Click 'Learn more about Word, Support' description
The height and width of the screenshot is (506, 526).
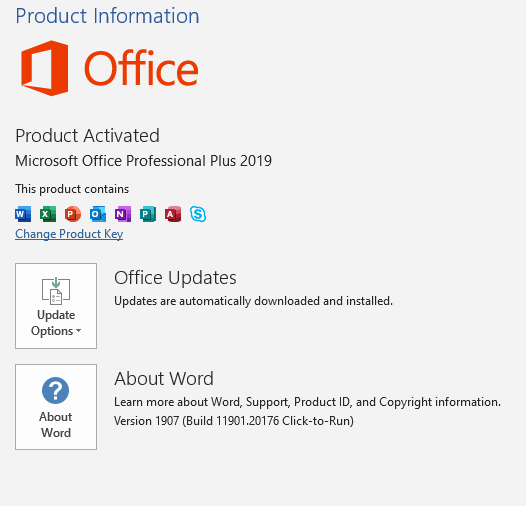pyautogui.click(x=307, y=402)
